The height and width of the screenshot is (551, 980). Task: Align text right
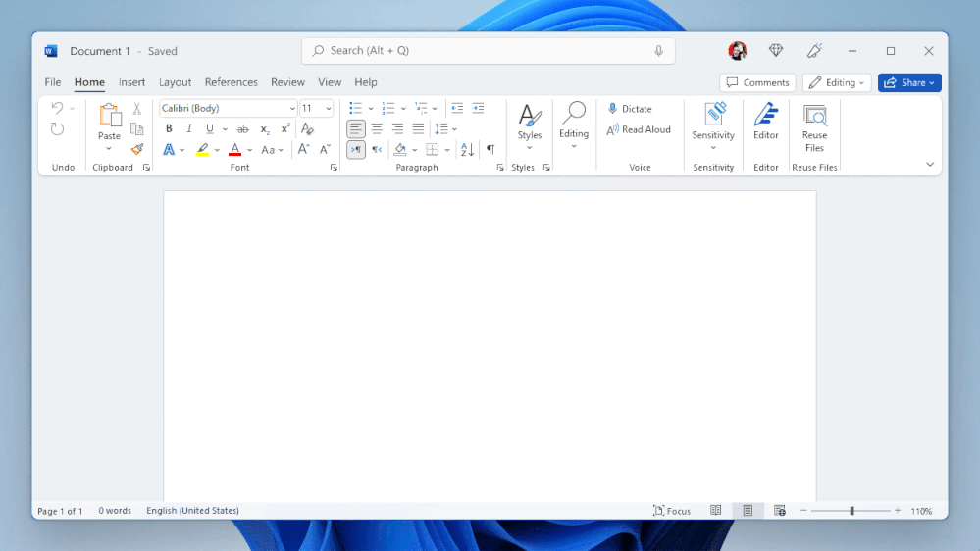coord(397,128)
